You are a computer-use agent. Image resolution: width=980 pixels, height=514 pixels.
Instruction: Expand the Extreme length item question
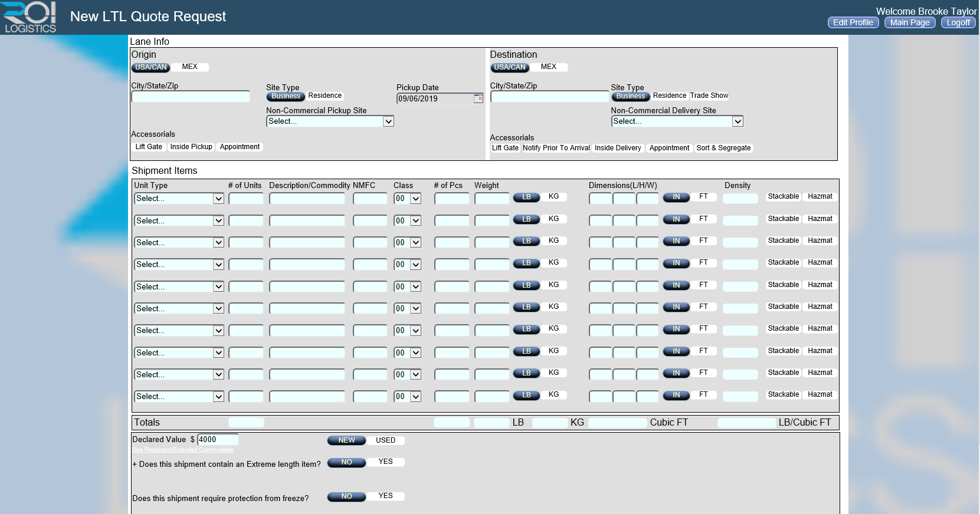click(135, 464)
